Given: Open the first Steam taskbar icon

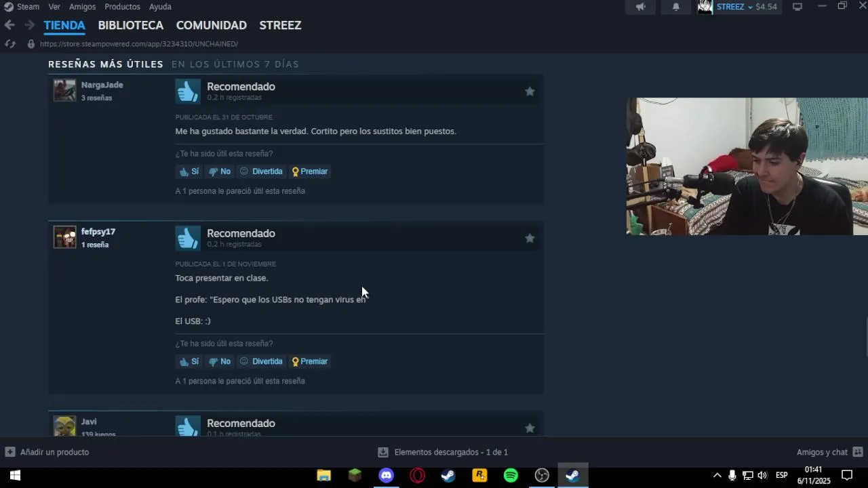Looking at the screenshot, I should (x=448, y=476).
